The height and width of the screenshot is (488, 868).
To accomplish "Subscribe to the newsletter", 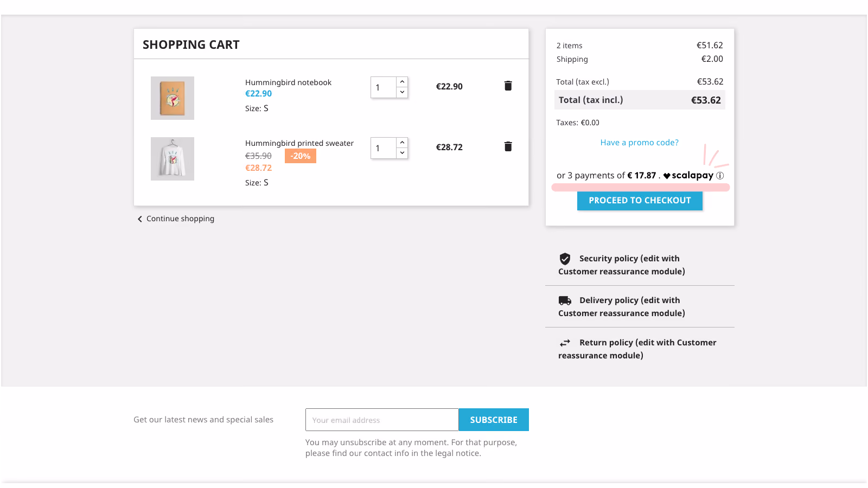I will coord(494,420).
